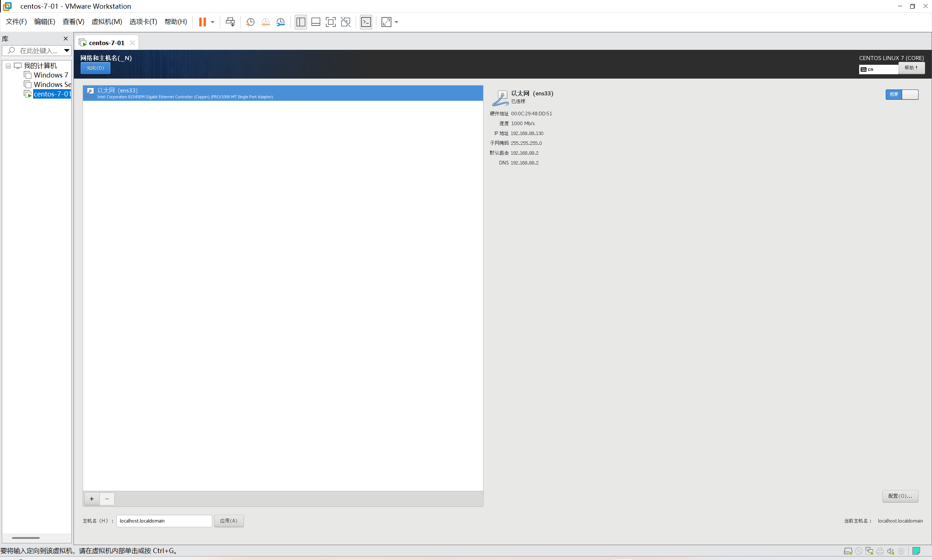The image size is (932, 560).
Task: Expand the stretch guest dropdown arrow
Action: coord(396,22)
